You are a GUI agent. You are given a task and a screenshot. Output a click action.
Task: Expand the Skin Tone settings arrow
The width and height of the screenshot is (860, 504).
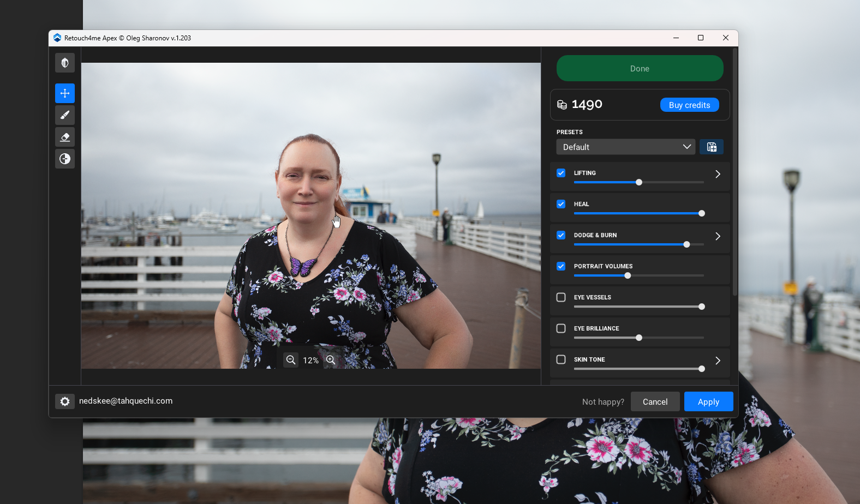click(718, 361)
